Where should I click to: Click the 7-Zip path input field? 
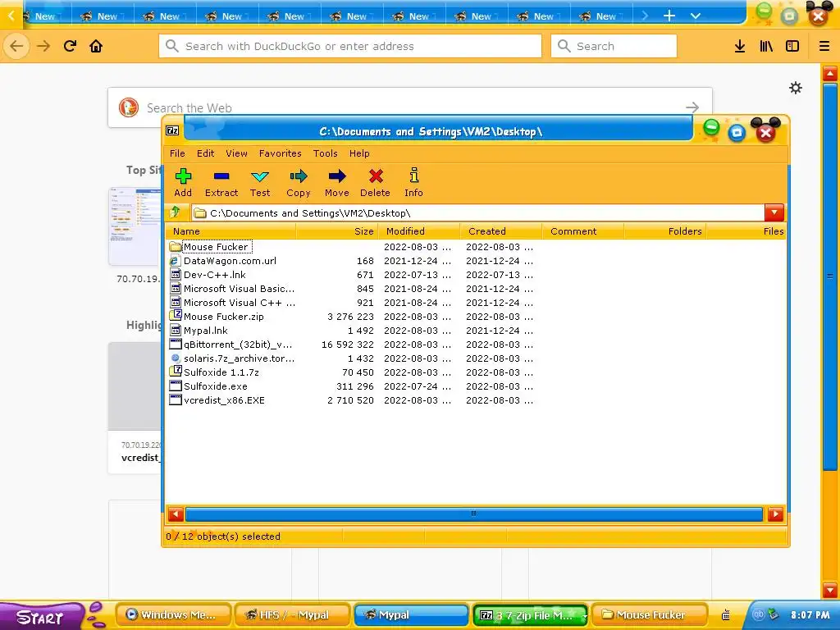point(478,212)
